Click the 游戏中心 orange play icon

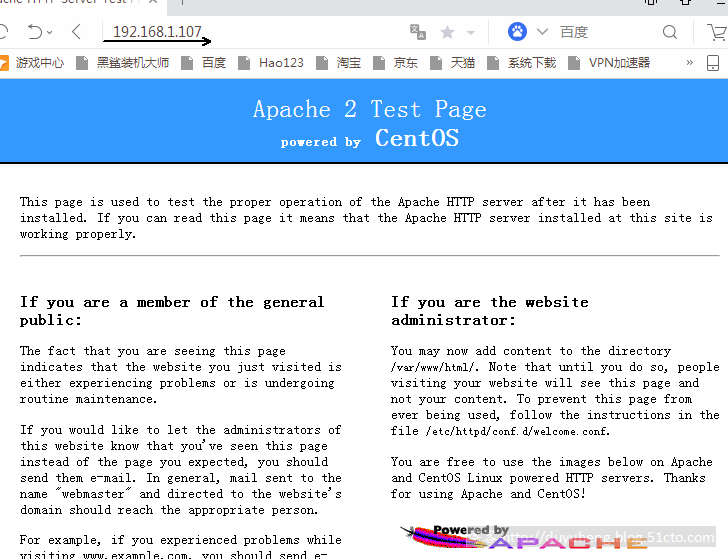pos(4,63)
